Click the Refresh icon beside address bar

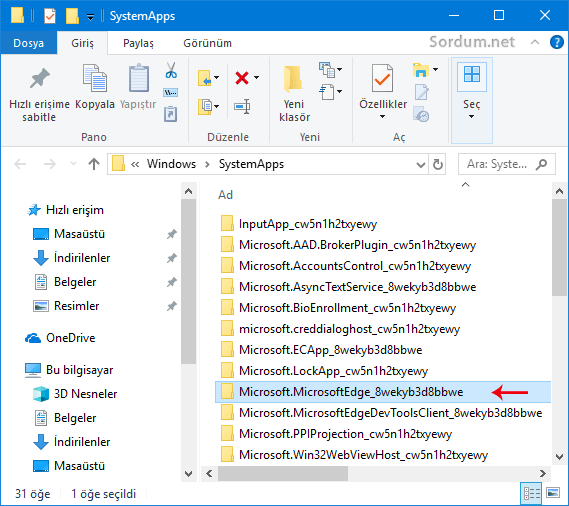coord(438,164)
